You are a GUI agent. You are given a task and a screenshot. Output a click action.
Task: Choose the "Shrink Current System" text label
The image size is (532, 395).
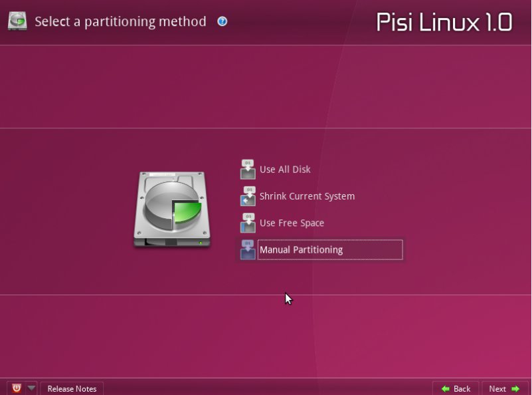pyautogui.click(x=307, y=196)
